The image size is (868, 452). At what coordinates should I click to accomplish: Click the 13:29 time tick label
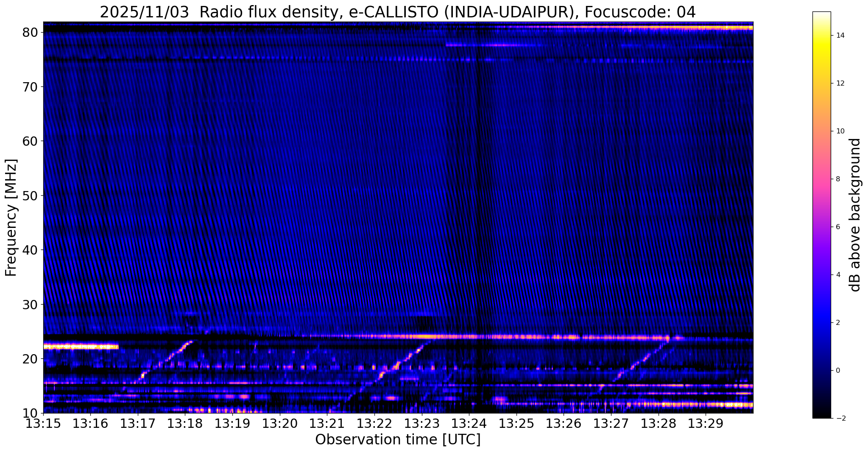click(x=706, y=424)
